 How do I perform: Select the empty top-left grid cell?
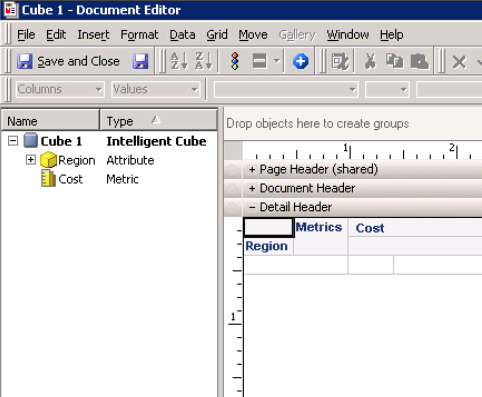[x=268, y=228]
